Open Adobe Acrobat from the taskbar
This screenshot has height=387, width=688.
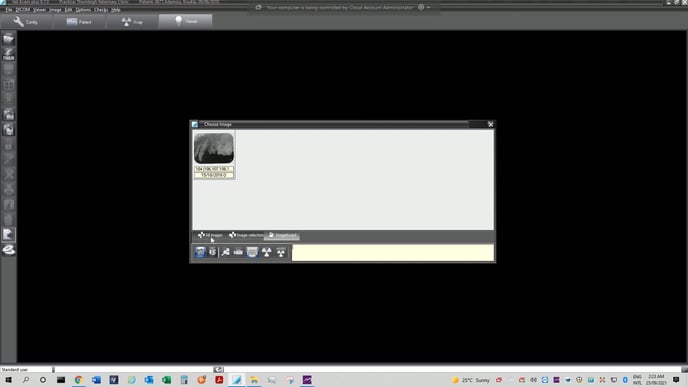(x=219, y=380)
